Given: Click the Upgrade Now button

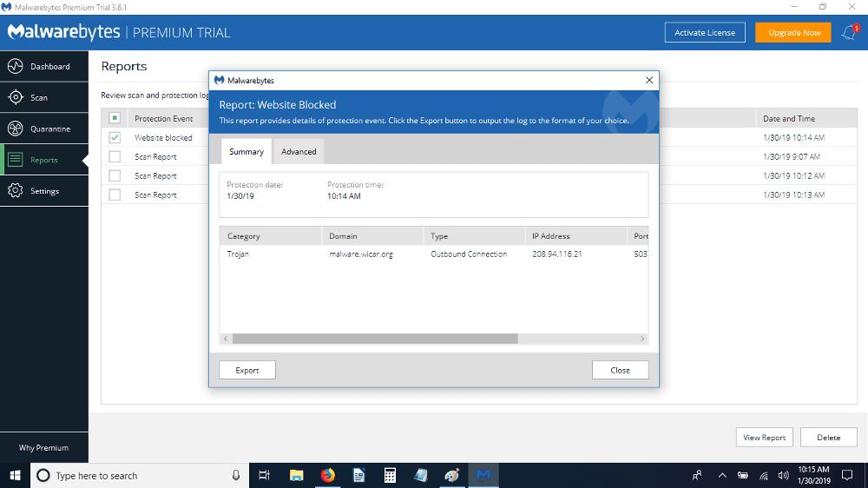Looking at the screenshot, I should point(793,33).
